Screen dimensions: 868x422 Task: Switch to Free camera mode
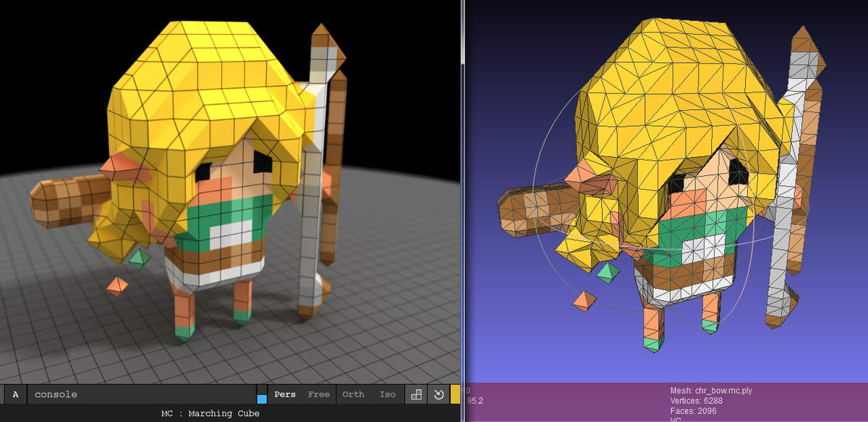click(318, 394)
